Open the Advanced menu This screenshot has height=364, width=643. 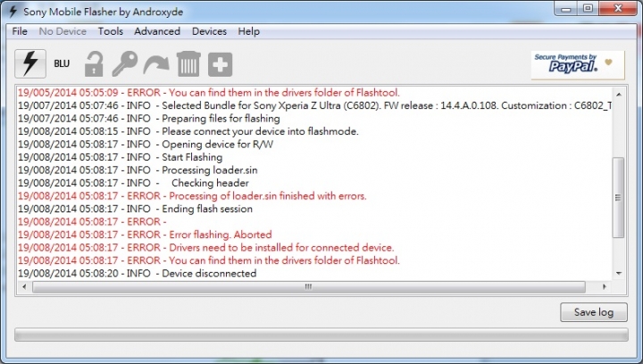(x=157, y=31)
